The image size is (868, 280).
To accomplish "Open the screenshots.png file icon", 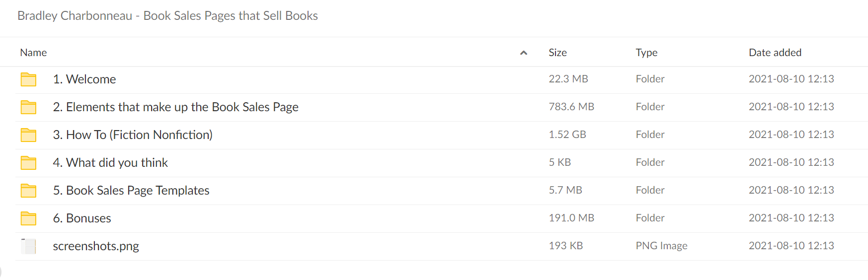I will 28,246.
